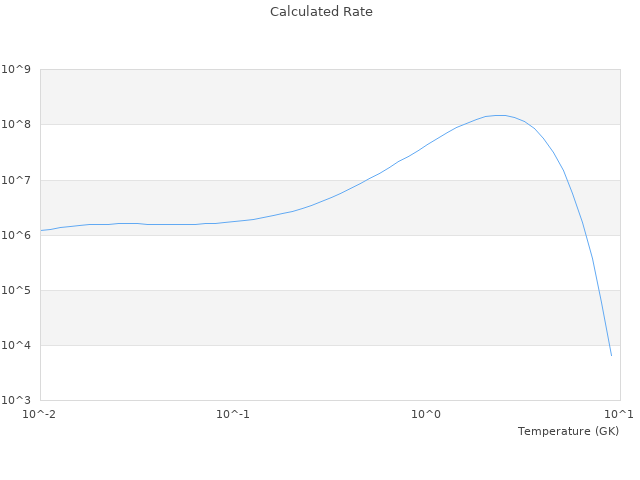Select the 10^7 y-axis tick label
The image size is (640, 480).
point(16,180)
